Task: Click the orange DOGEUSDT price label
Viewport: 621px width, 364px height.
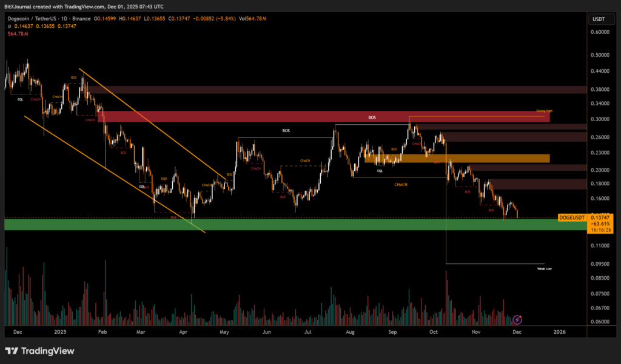Action: click(x=570, y=216)
